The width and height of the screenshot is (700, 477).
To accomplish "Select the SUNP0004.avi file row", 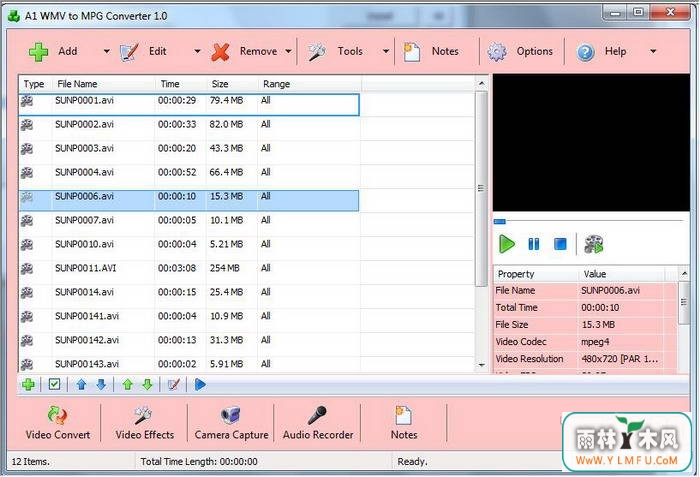I will pyautogui.click(x=189, y=177).
